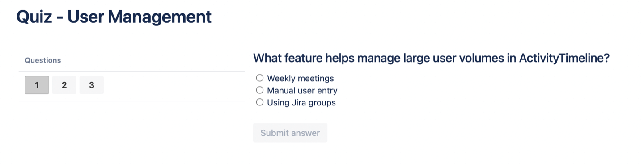Click the word Quiz in the title

35,17
